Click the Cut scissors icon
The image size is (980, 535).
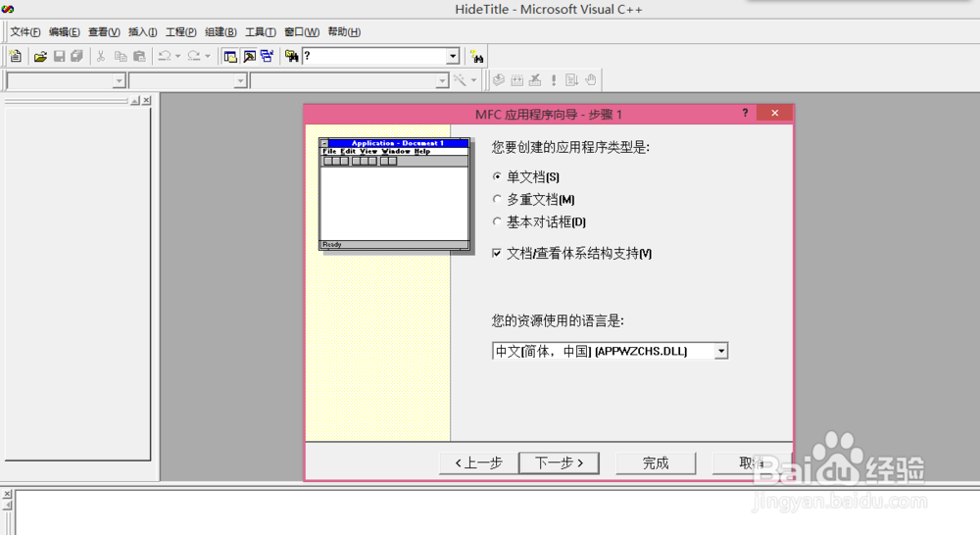coord(101,56)
